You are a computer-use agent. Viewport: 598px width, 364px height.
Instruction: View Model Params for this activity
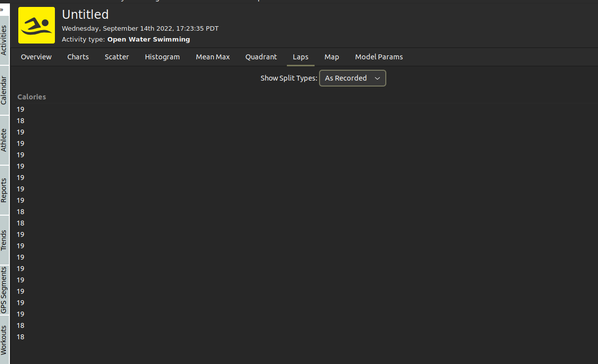point(379,57)
